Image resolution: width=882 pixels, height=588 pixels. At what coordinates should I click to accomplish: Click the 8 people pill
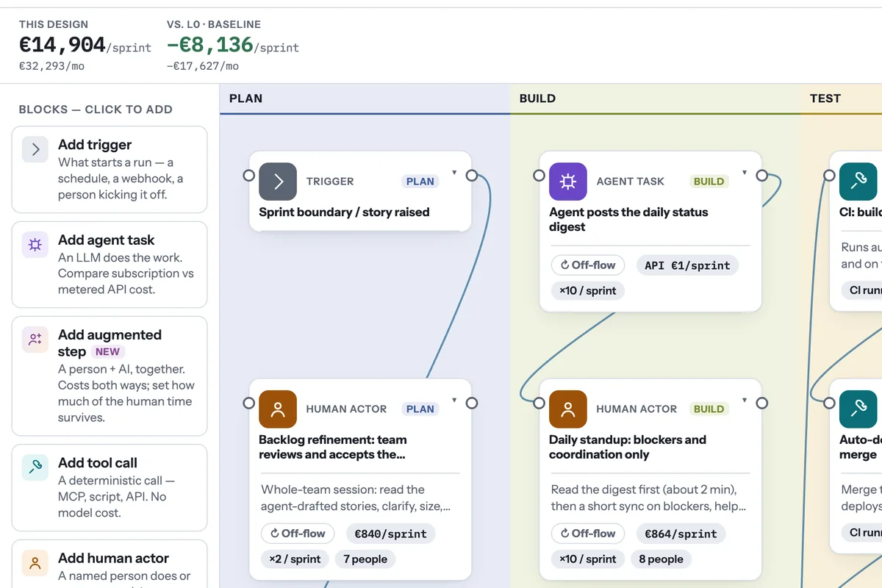click(661, 559)
